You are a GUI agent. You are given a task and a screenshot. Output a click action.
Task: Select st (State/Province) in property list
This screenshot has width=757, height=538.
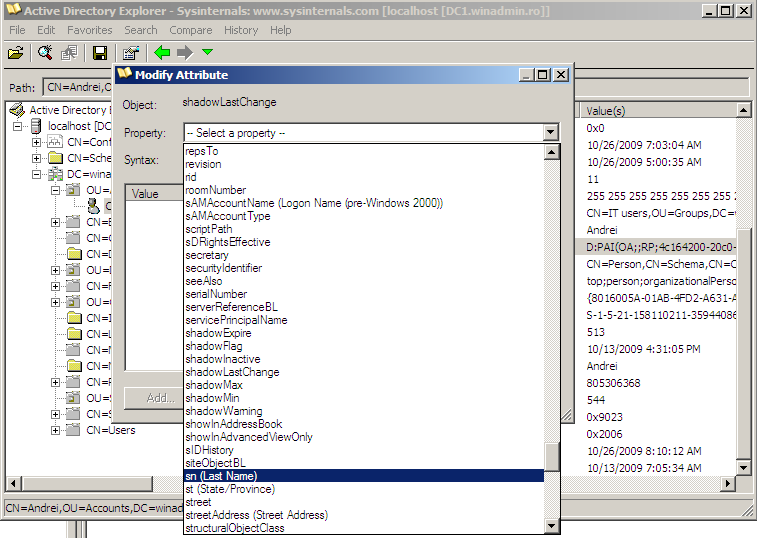coord(364,490)
